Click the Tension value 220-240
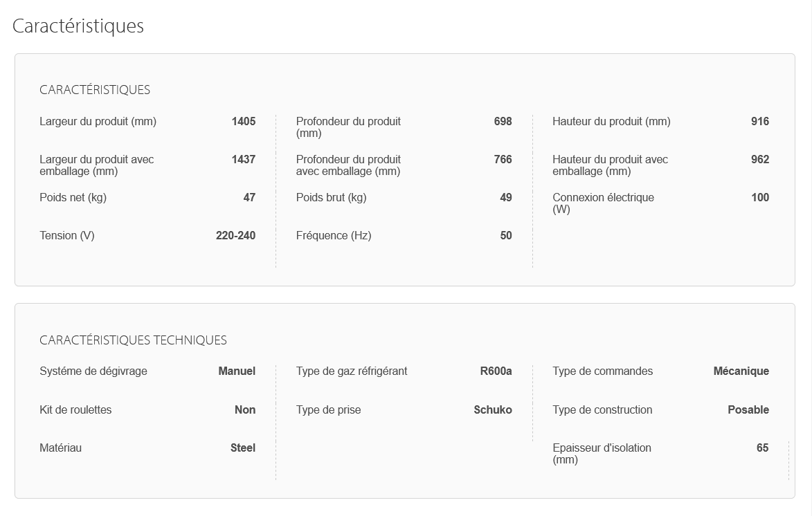Screen dimensions: 812x516 coord(235,235)
